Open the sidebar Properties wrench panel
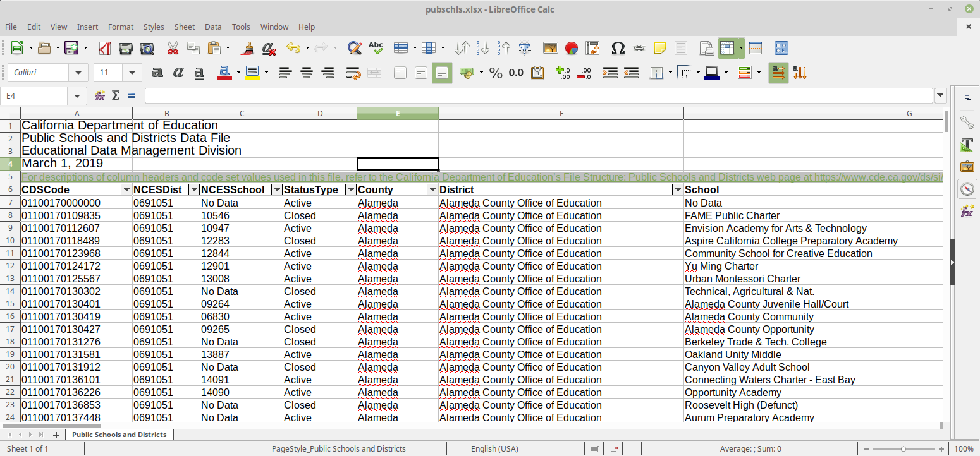Viewport: 980px width, 456px height. (967, 122)
